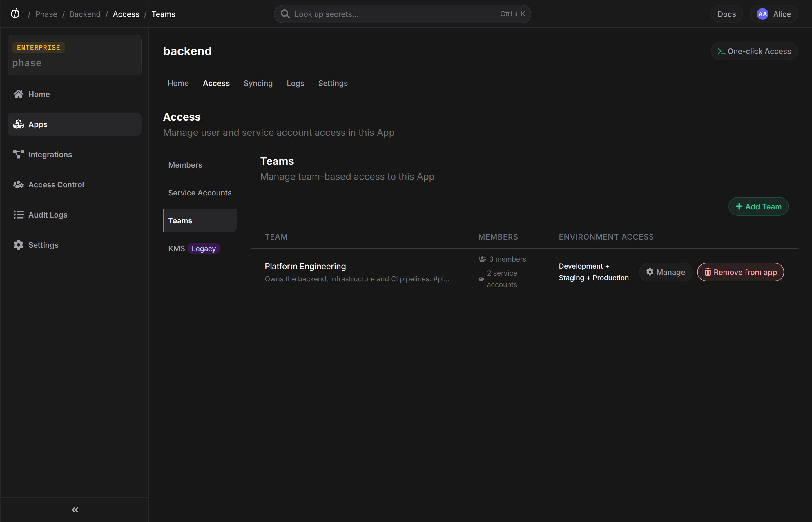This screenshot has height=522, width=812.
Task: Open Audit Logs in the sidebar
Action: click(75, 215)
